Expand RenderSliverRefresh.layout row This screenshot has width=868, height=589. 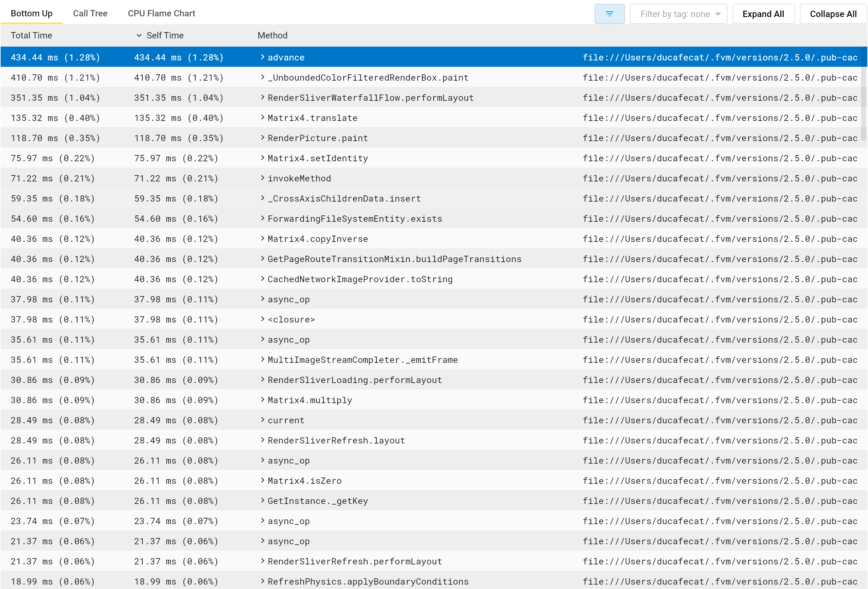click(263, 440)
